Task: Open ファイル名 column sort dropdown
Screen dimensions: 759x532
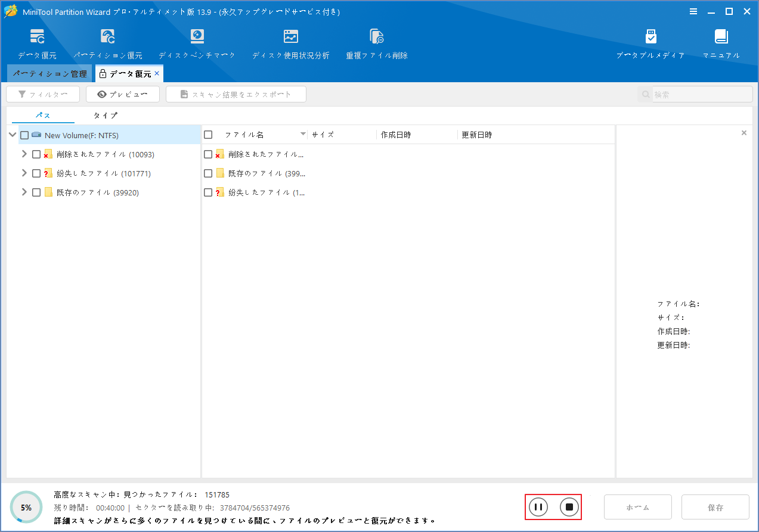Action: [303, 135]
